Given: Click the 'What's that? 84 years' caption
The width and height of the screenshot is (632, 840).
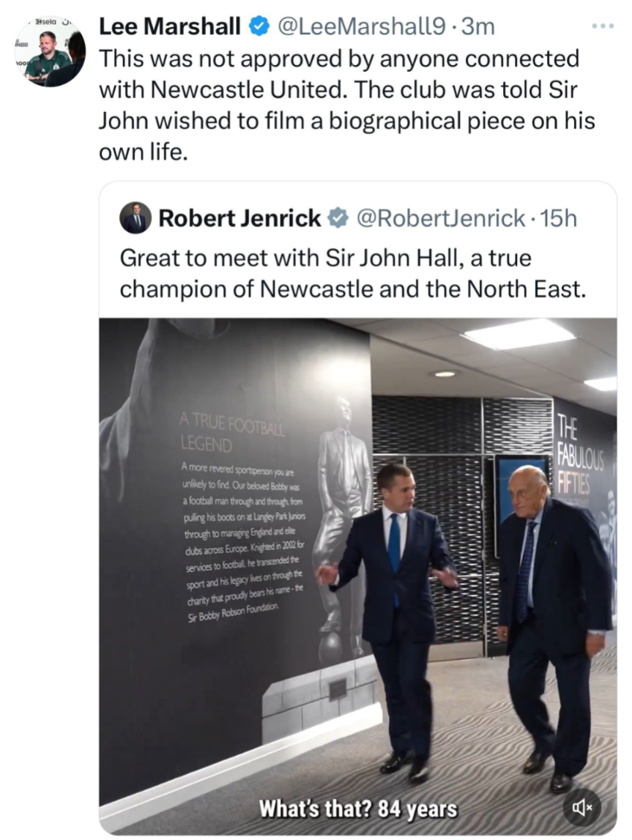Looking at the screenshot, I should 358,809.
